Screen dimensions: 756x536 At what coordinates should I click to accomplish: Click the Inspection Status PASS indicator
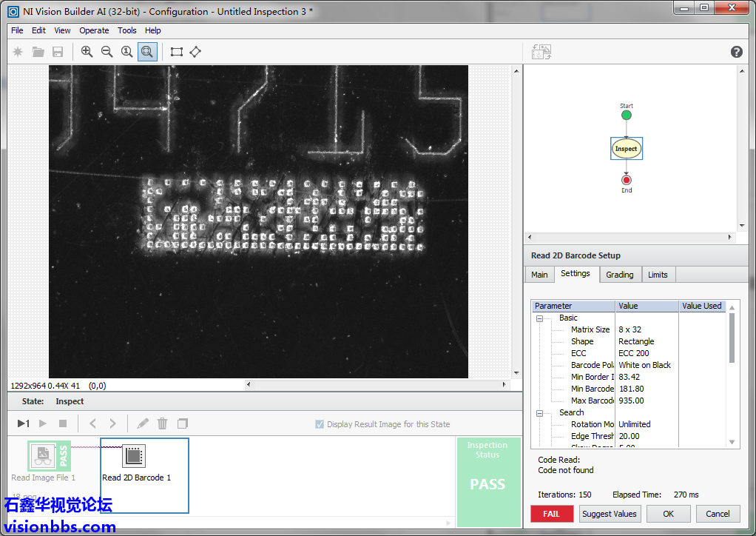(x=488, y=482)
